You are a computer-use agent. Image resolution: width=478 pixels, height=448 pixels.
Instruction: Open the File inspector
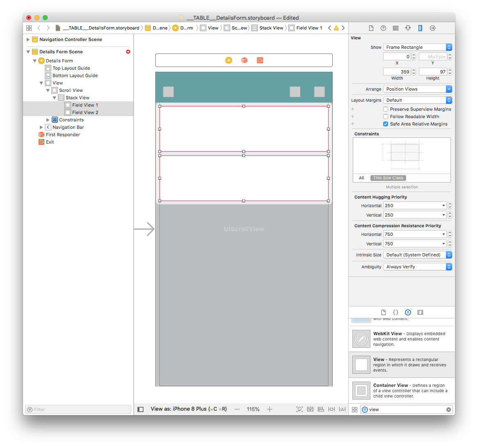371,28
